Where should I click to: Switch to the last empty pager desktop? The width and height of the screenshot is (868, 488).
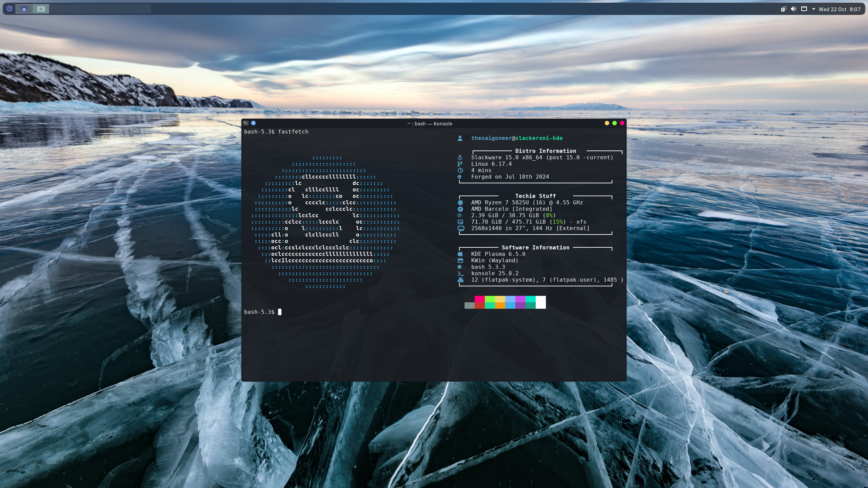142,9
